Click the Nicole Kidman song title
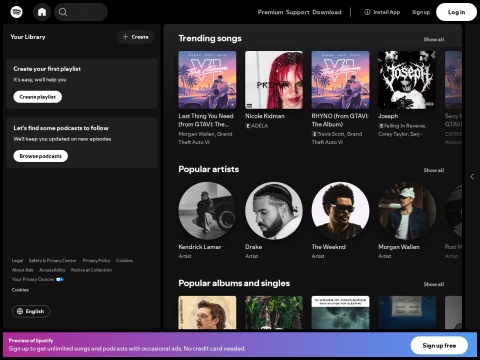The width and height of the screenshot is (480, 360). click(265, 116)
